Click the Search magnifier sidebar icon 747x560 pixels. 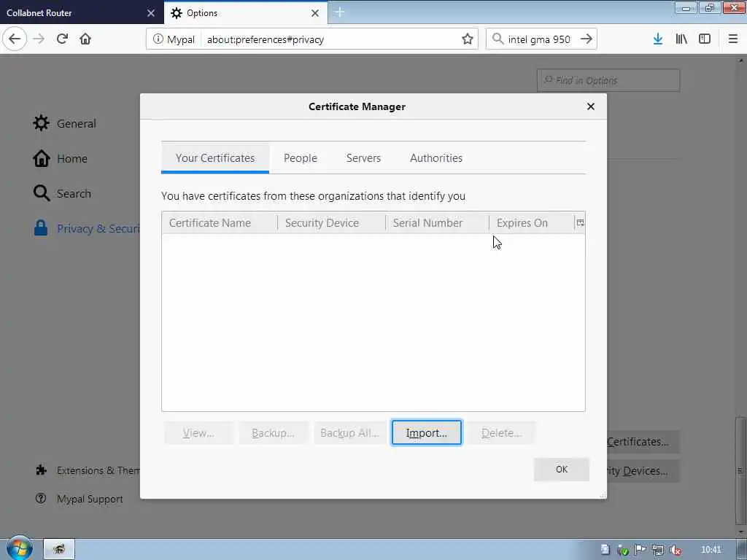coord(42,193)
